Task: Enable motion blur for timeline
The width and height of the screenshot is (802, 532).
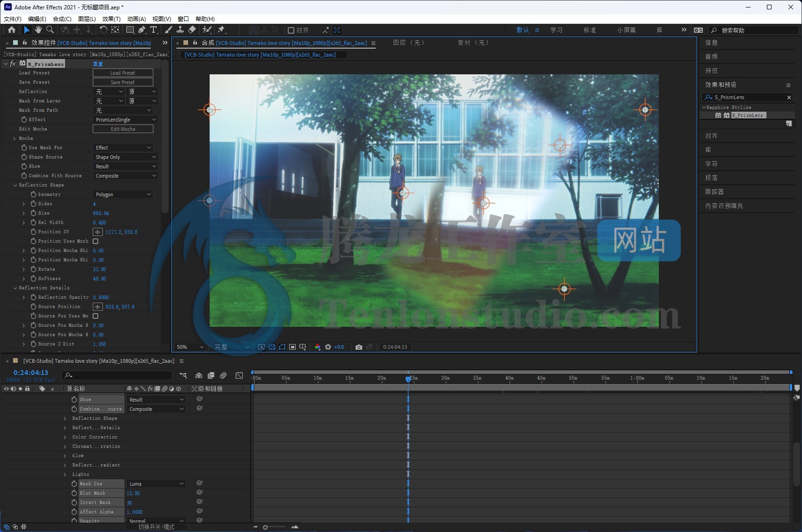Action: (224, 375)
